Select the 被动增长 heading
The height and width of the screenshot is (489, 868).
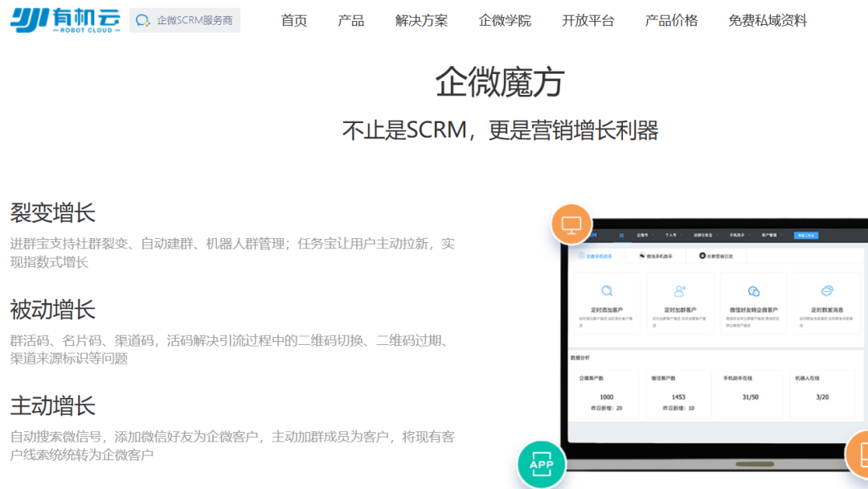(x=52, y=310)
